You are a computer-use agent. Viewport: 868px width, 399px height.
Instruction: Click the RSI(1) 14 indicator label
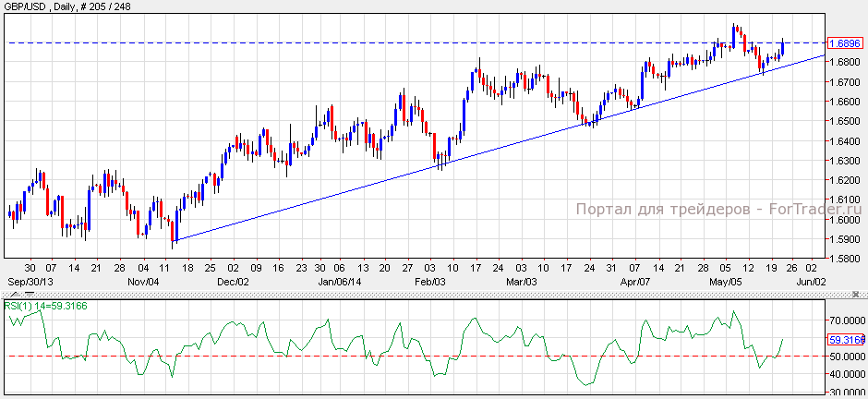coord(46,306)
